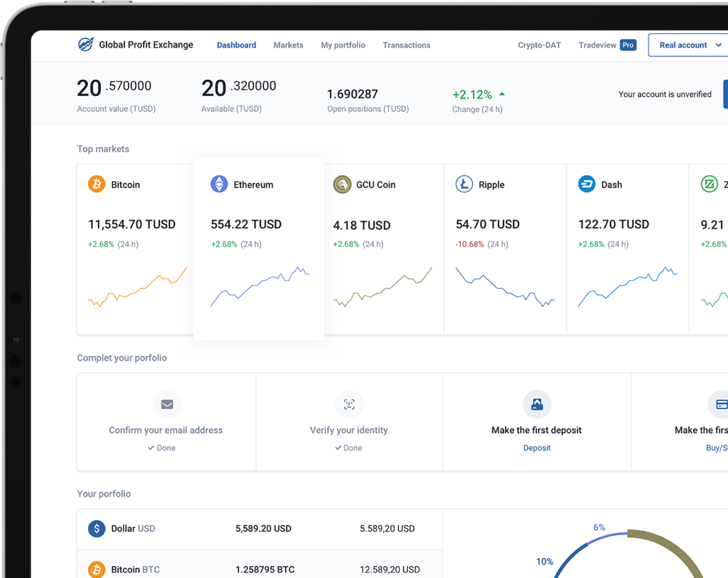Click the Available (TUSD) balance figure
This screenshot has width=728, height=578.
239,88
